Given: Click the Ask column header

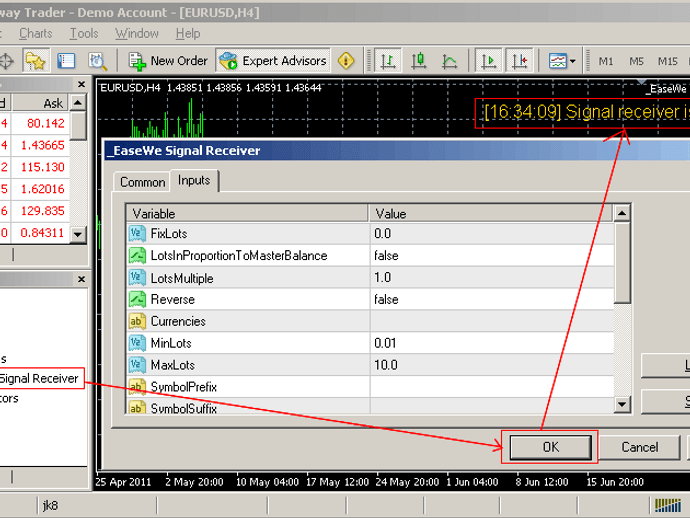Looking at the screenshot, I should (40, 103).
